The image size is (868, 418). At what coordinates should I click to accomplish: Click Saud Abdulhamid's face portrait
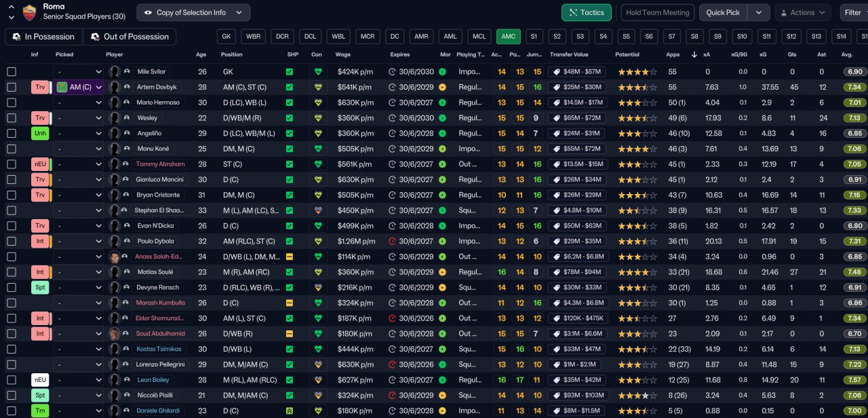tap(115, 334)
